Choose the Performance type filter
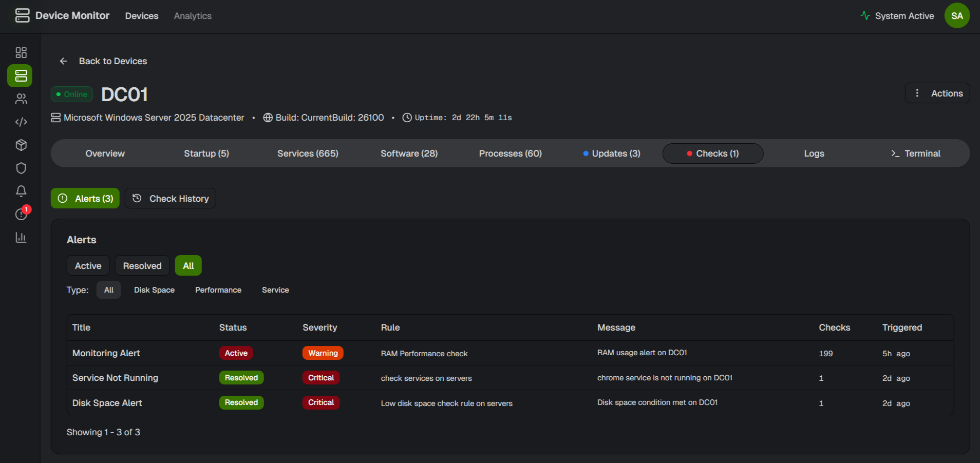Viewport: 980px width, 463px height. click(x=218, y=290)
